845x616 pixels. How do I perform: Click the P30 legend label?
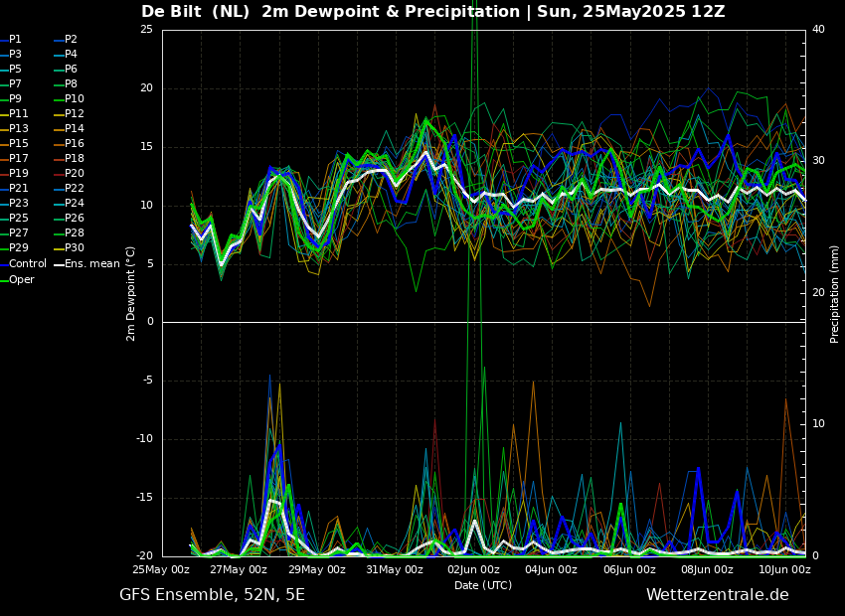75,248
